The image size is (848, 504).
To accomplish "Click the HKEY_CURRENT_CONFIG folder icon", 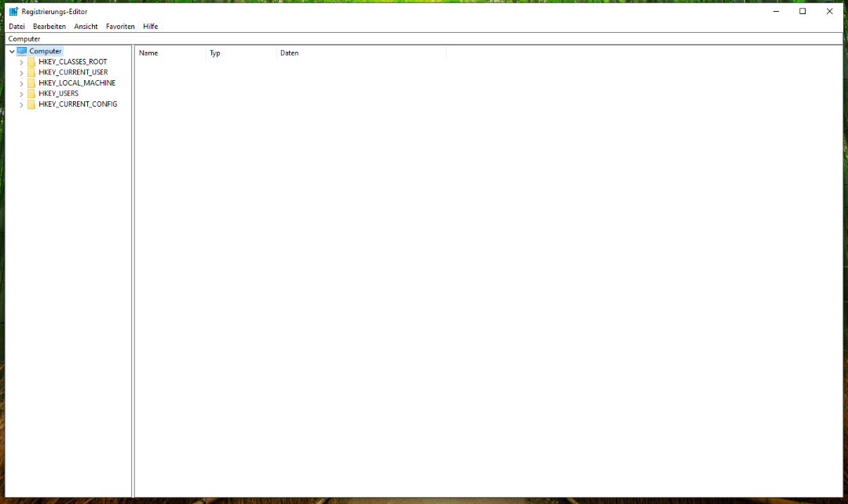I will click(x=31, y=104).
